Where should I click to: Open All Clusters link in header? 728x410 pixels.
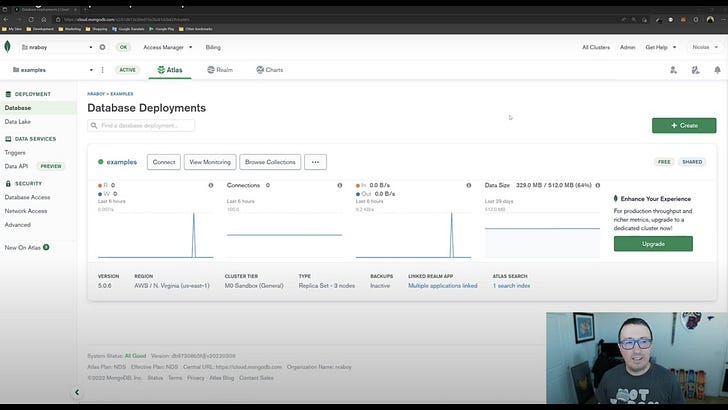tap(596, 47)
